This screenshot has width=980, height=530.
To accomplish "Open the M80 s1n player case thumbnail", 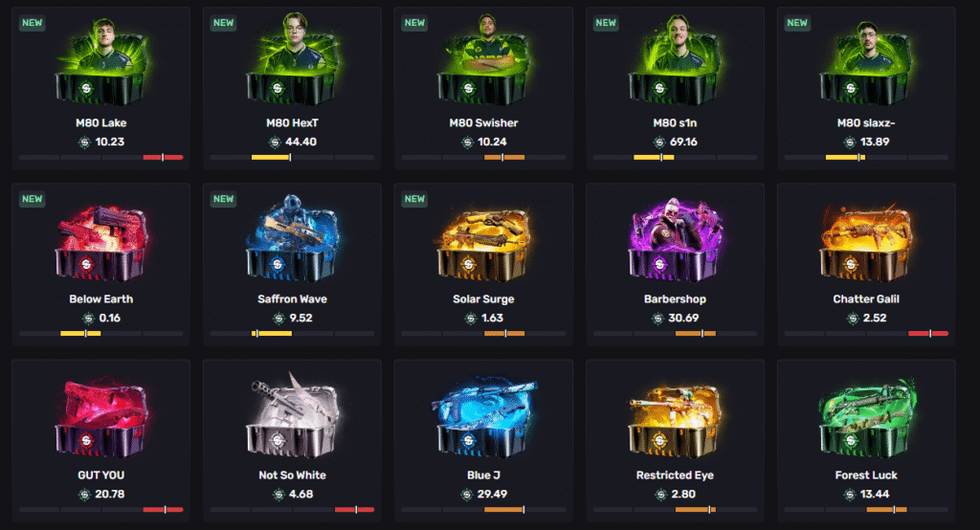I will pos(675,60).
